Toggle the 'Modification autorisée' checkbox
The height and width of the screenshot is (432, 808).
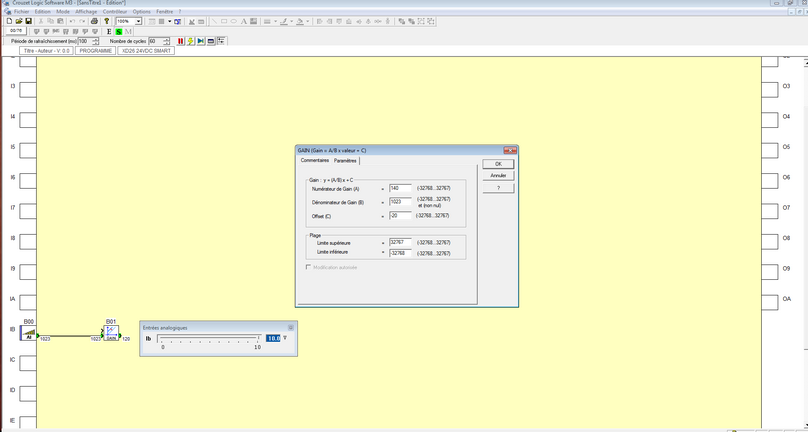[x=308, y=267]
